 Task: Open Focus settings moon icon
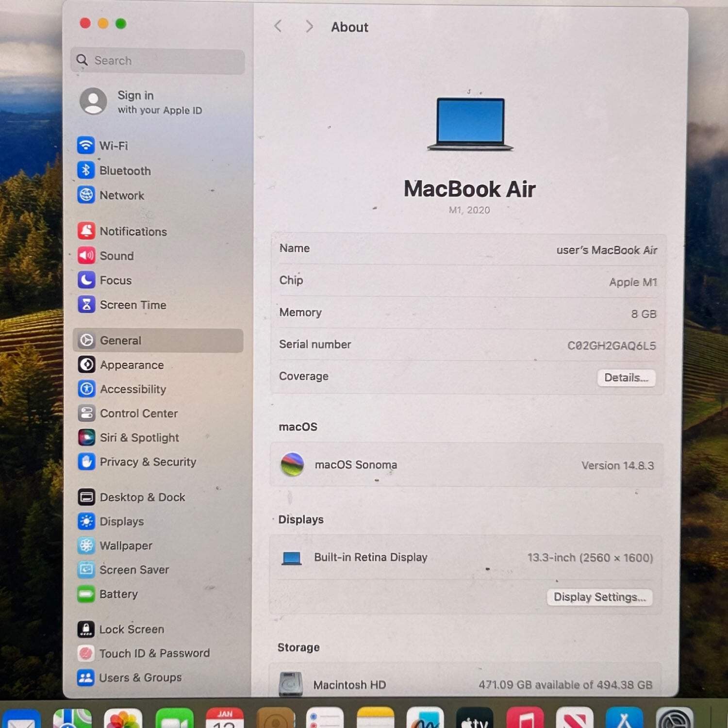[86, 280]
